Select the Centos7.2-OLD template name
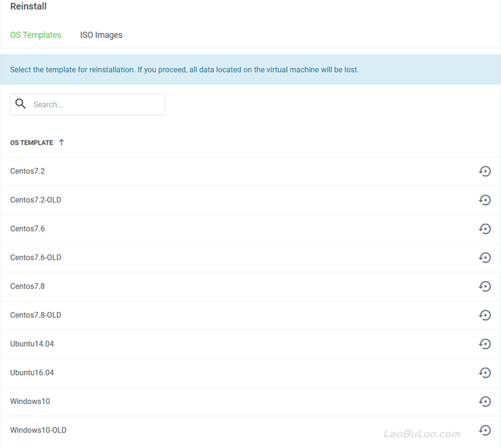The height and width of the screenshot is (448, 501). click(x=35, y=200)
